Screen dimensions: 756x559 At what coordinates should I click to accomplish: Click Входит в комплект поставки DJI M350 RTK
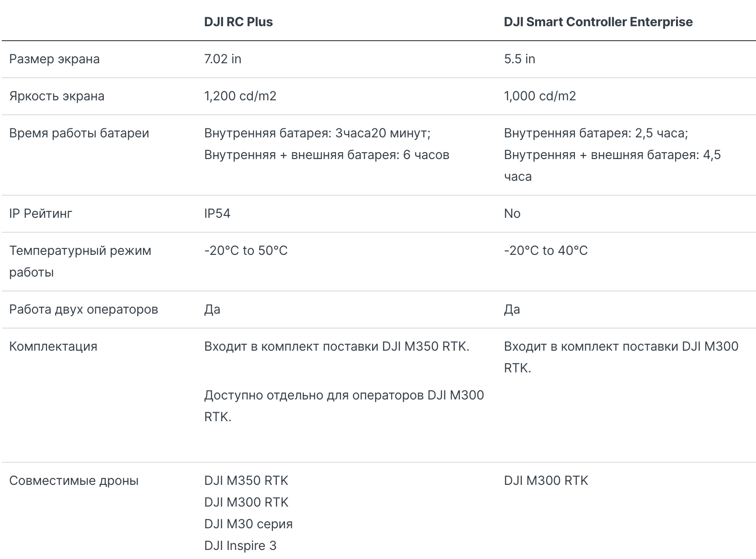337,347
